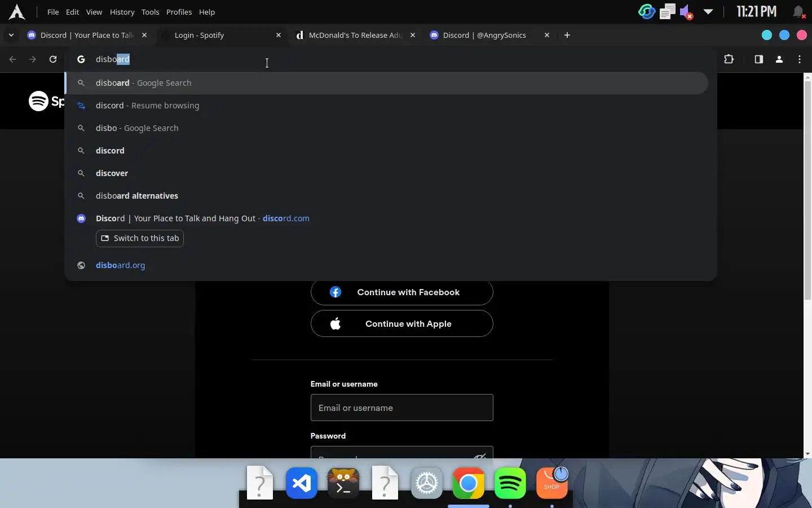Click the network link tray icon
This screenshot has height=508, width=812.
[647, 11]
